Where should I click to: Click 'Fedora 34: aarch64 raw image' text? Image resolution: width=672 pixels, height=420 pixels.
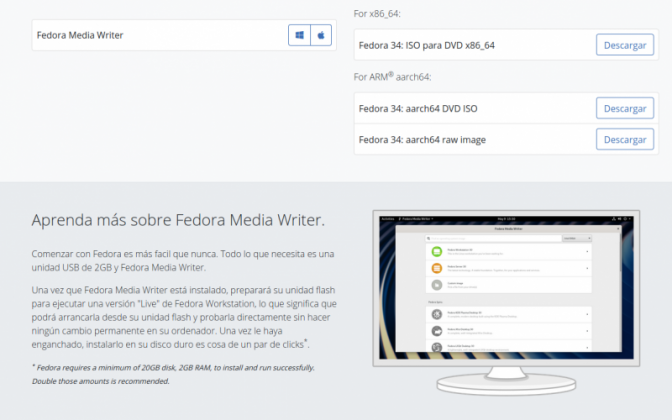pyautogui.click(x=422, y=140)
